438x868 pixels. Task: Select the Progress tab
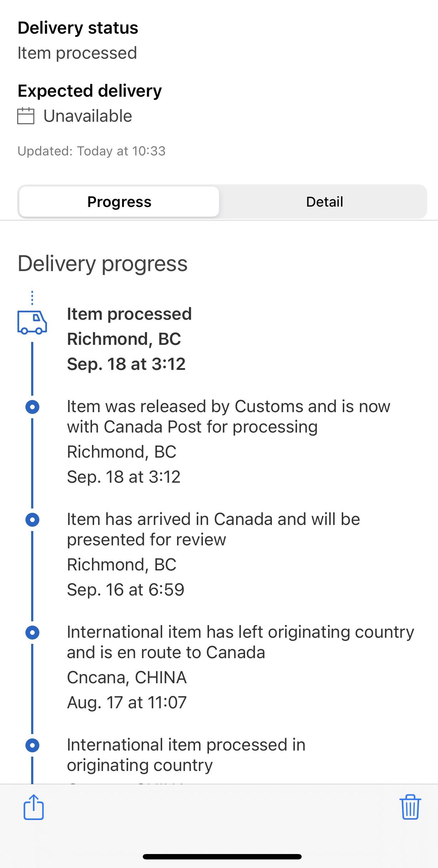pos(119,202)
